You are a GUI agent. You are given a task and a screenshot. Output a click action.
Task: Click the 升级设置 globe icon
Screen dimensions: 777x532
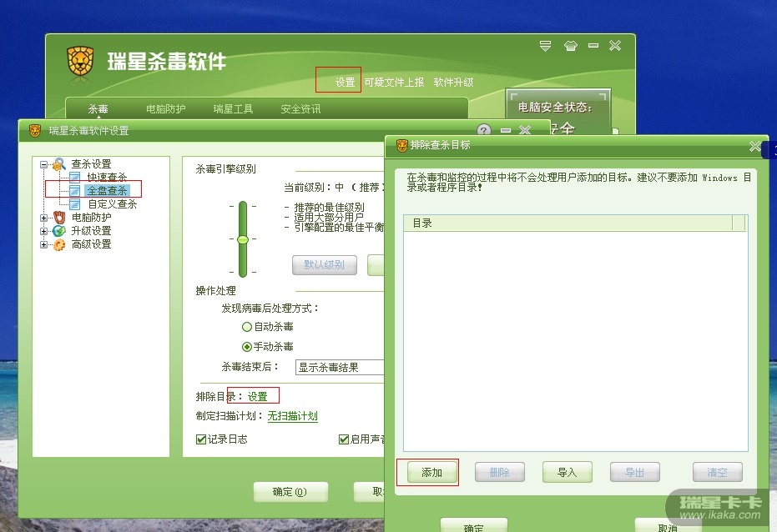[59, 231]
